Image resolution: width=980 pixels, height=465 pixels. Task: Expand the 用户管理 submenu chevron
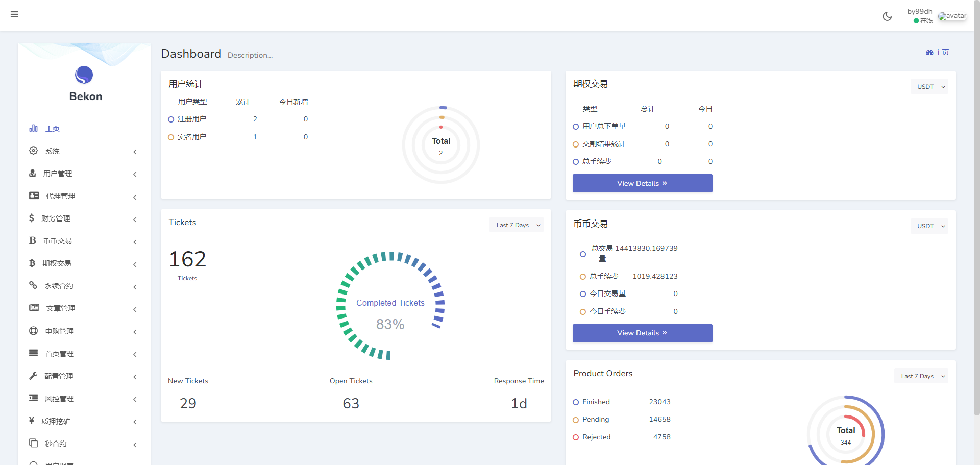tap(135, 174)
